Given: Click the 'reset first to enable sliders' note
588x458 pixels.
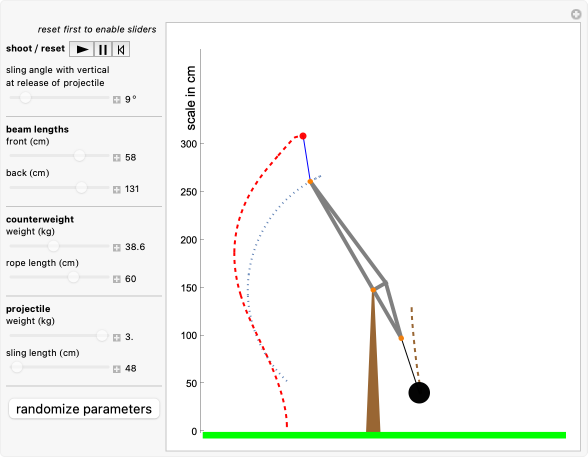Looking at the screenshot, I should click(97, 29).
